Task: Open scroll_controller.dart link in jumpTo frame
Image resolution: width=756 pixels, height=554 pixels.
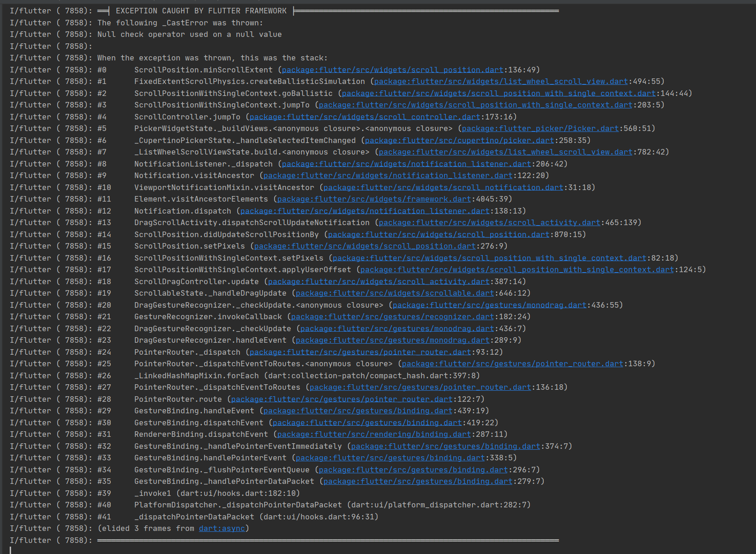Action: 364,117
